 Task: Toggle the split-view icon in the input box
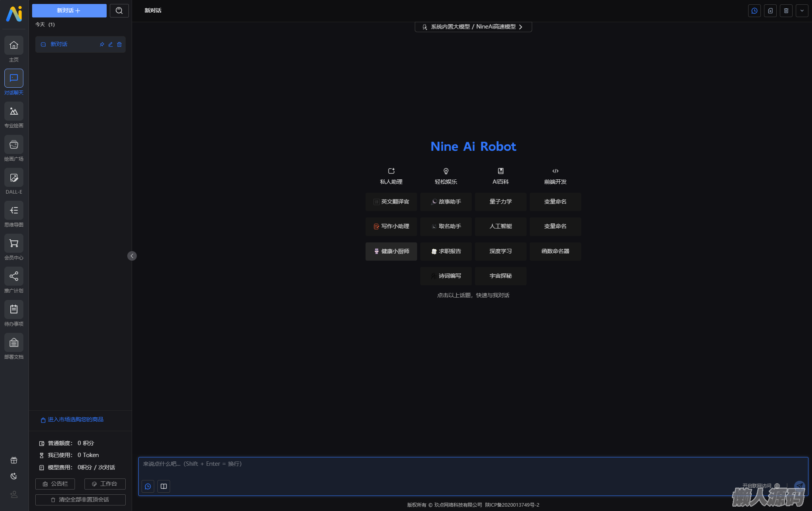pyautogui.click(x=164, y=486)
